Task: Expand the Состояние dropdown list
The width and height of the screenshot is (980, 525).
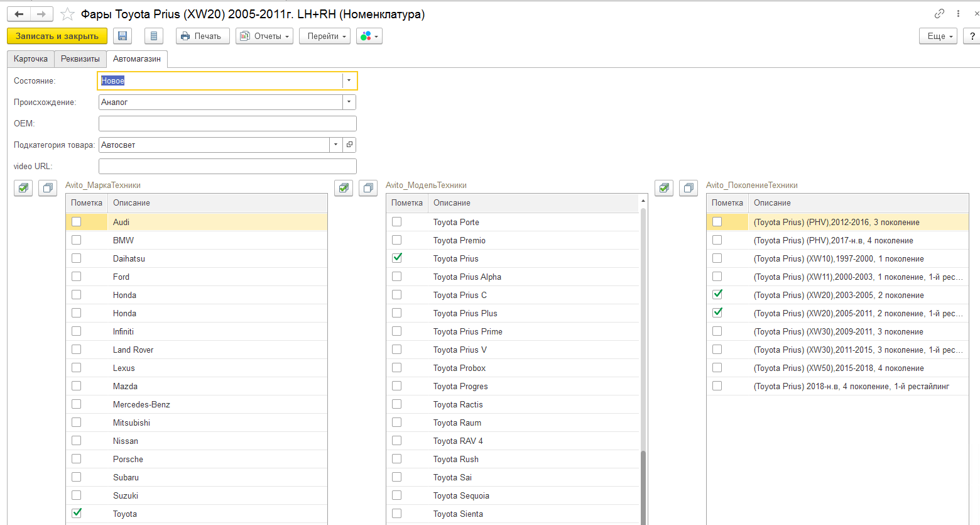Action: [349, 80]
